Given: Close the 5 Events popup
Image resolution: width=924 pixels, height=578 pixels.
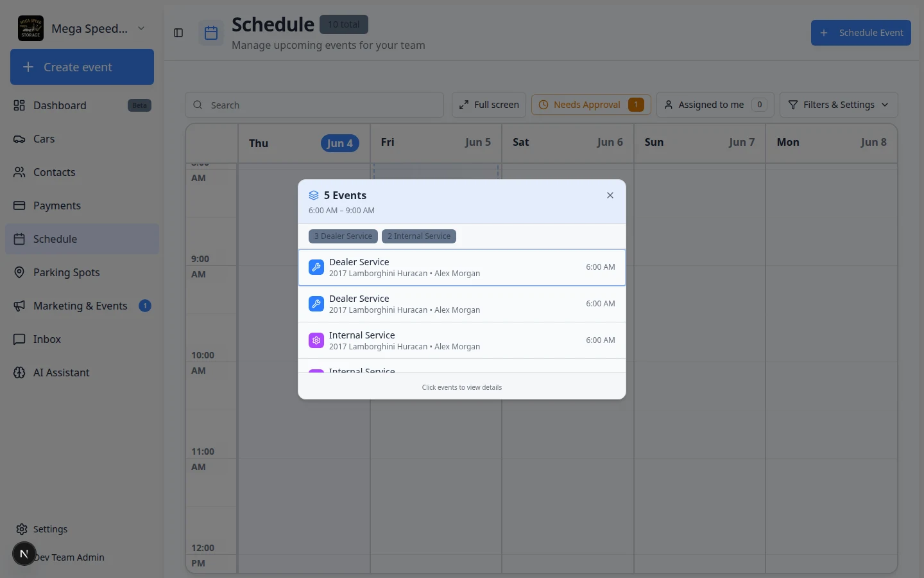Looking at the screenshot, I should coord(610,195).
